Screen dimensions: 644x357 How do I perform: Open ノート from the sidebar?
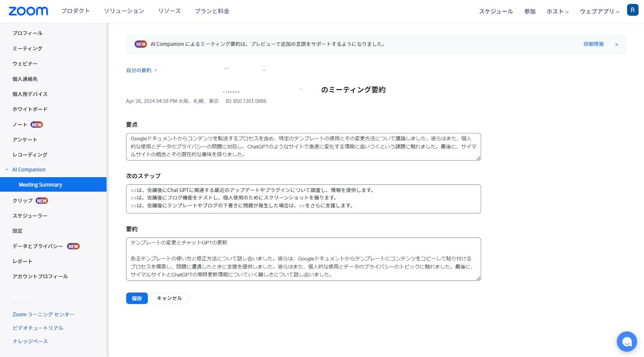[20, 125]
